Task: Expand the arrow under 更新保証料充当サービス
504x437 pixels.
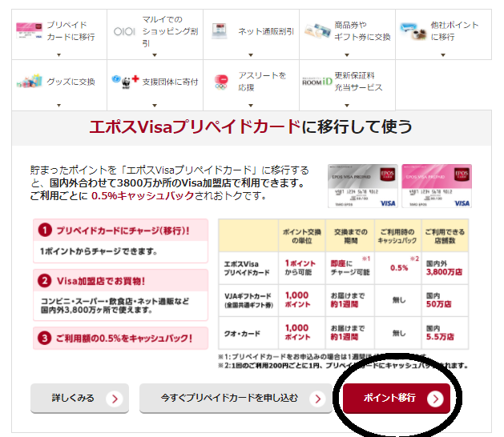Action: pos(347,106)
